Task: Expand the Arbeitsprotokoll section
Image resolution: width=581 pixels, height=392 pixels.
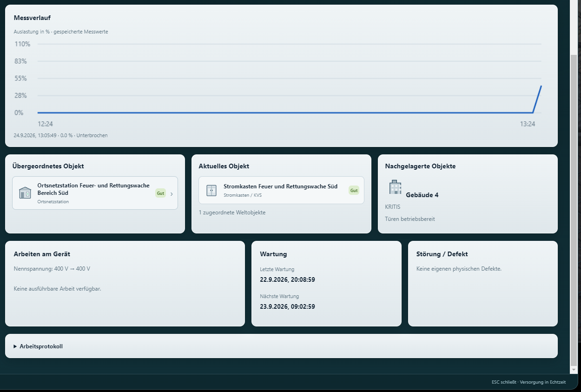Action: (x=281, y=346)
